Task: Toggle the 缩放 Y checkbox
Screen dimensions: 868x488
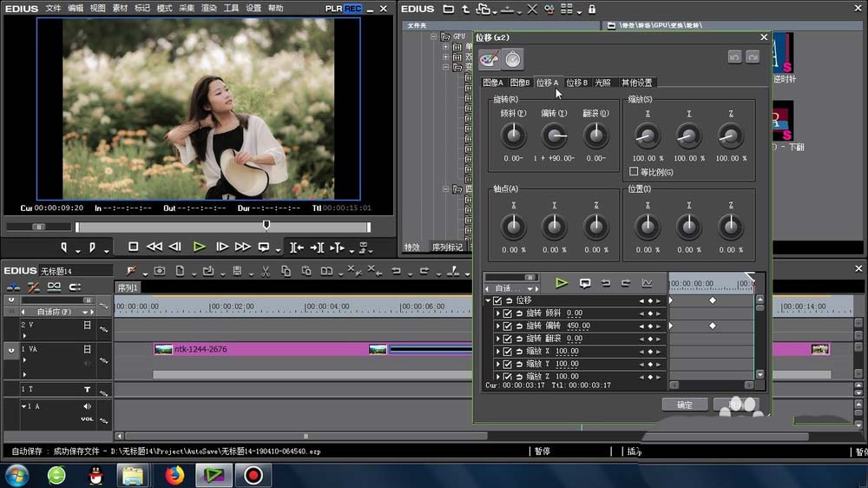Action: coord(507,364)
